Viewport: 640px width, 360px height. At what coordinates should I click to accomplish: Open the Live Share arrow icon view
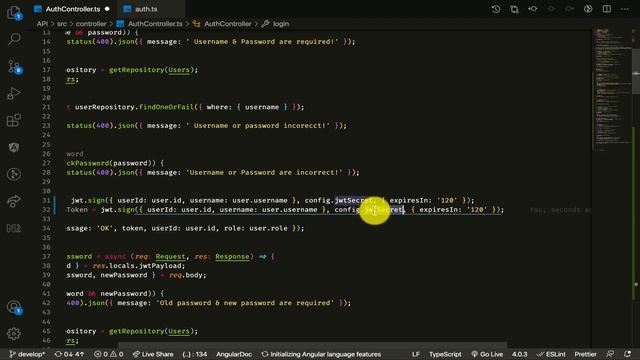[x=13, y=201]
